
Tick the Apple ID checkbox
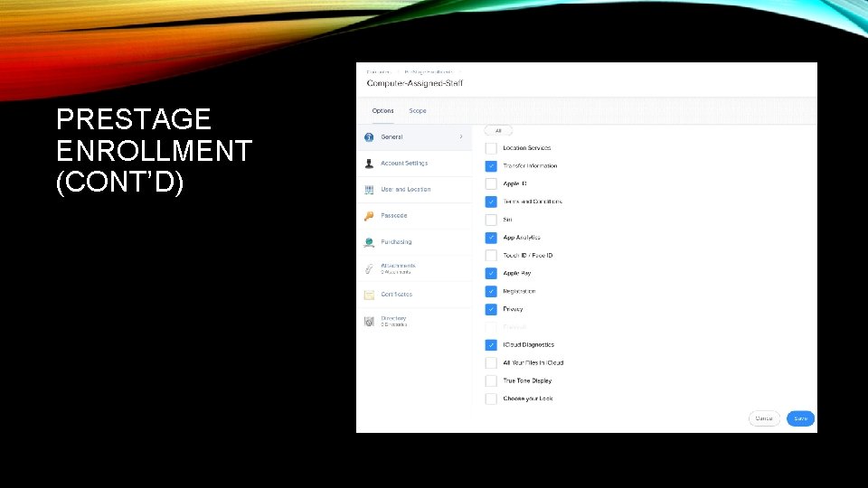click(491, 183)
